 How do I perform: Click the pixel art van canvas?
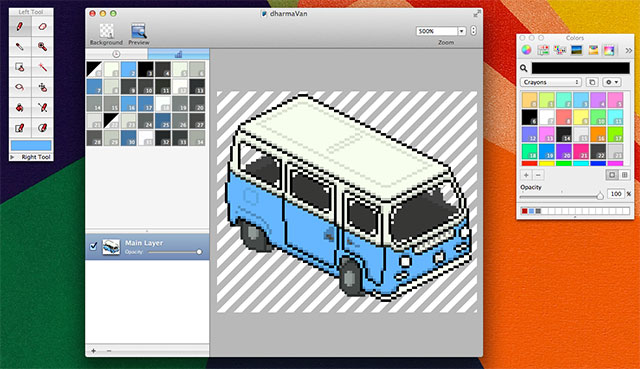(347, 202)
